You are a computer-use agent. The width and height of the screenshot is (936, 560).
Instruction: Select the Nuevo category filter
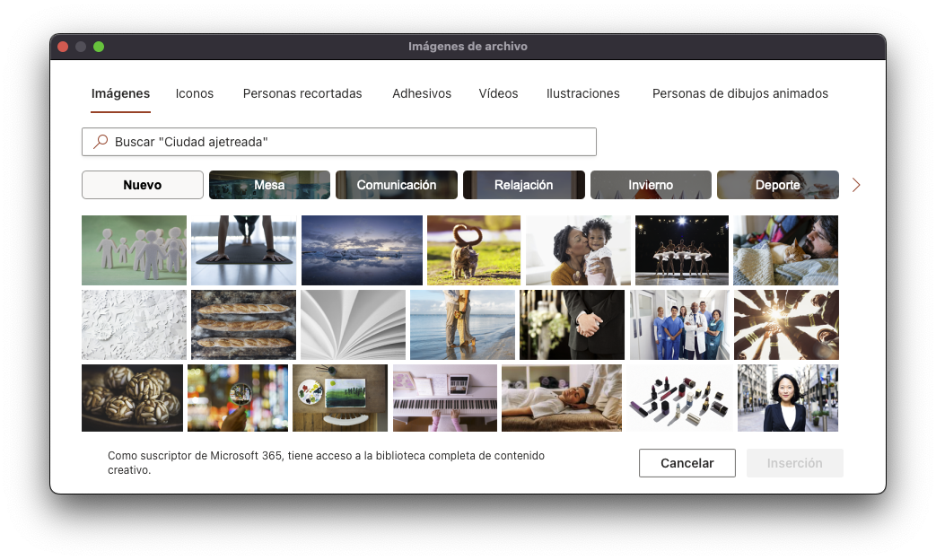pos(143,185)
